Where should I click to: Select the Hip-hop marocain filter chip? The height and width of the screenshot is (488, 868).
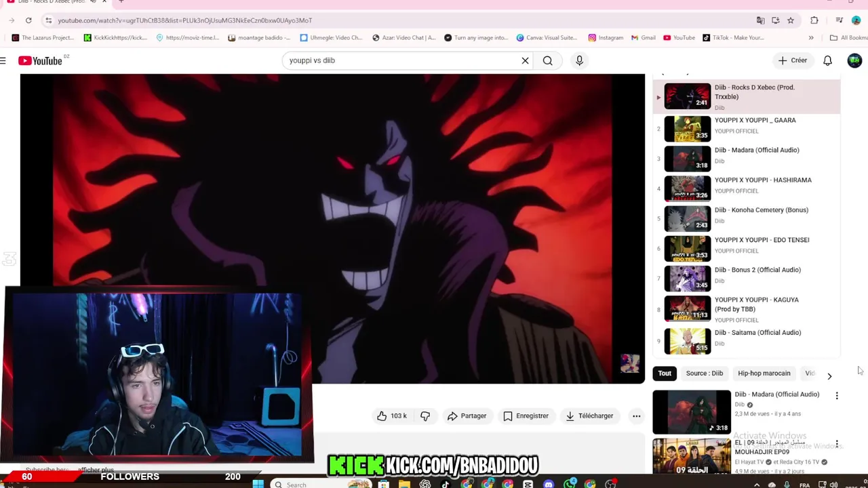tap(764, 373)
